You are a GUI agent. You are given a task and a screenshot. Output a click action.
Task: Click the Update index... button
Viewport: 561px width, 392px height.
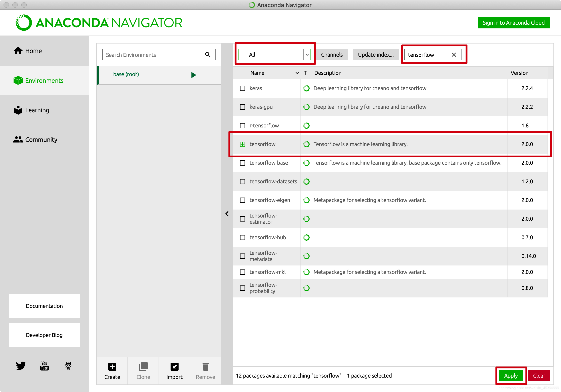pyautogui.click(x=376, y=55)
